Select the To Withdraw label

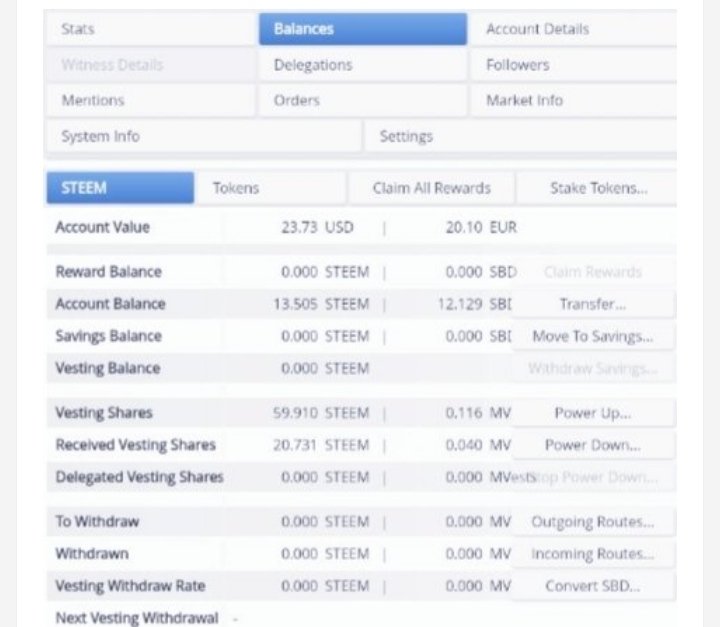click(x=97, y=522)
